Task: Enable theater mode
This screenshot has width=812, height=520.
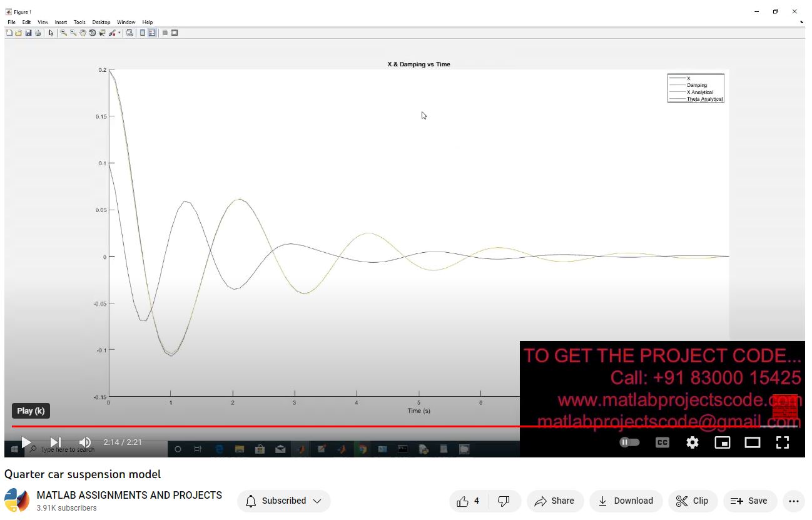Action: 753,442
